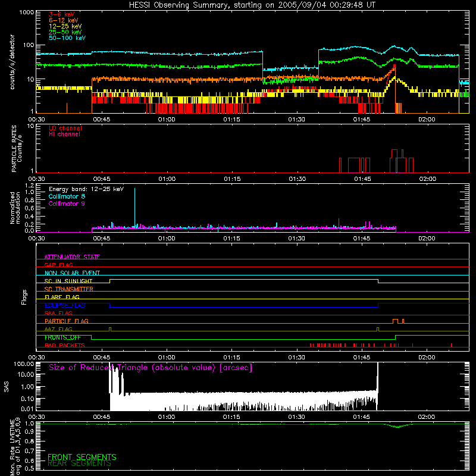This screenshot has height=476, width=476.
Task: Click the SC TRANSMITTER flag label
Action: click(68, 289)
